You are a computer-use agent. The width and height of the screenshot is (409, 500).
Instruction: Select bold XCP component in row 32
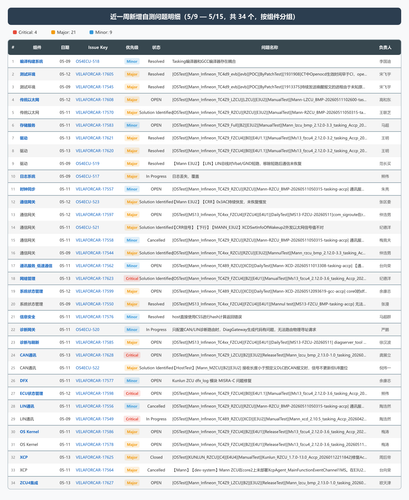(x=24, y=457)
